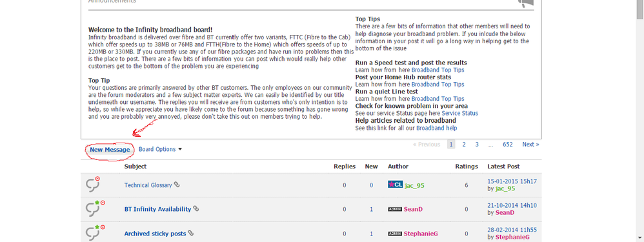This screenshot has height=242, width=644.
Task: Click the scrollbar down arrow
Action: 640,238
